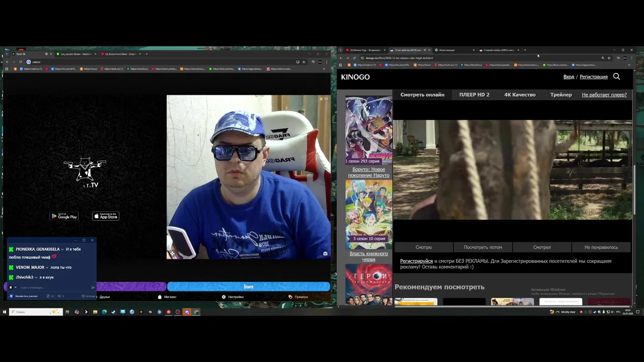Open the Регистрация link in header

click(x=594, y=77)
